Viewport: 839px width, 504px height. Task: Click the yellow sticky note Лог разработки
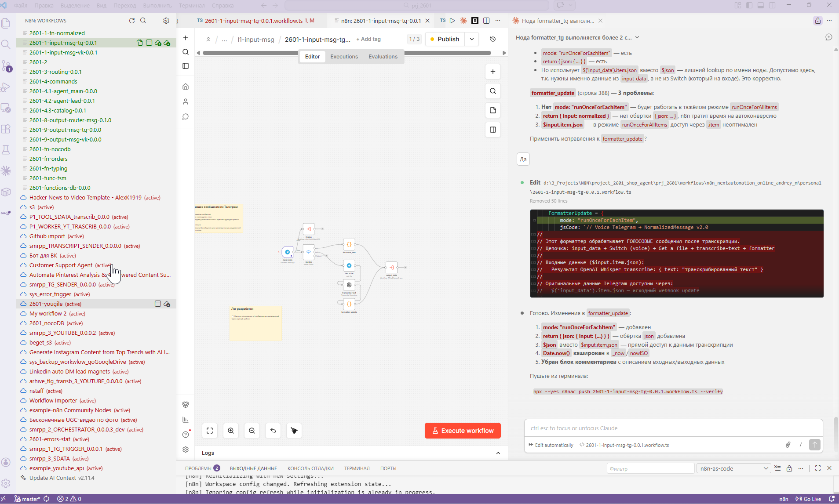tap(255, 323)
